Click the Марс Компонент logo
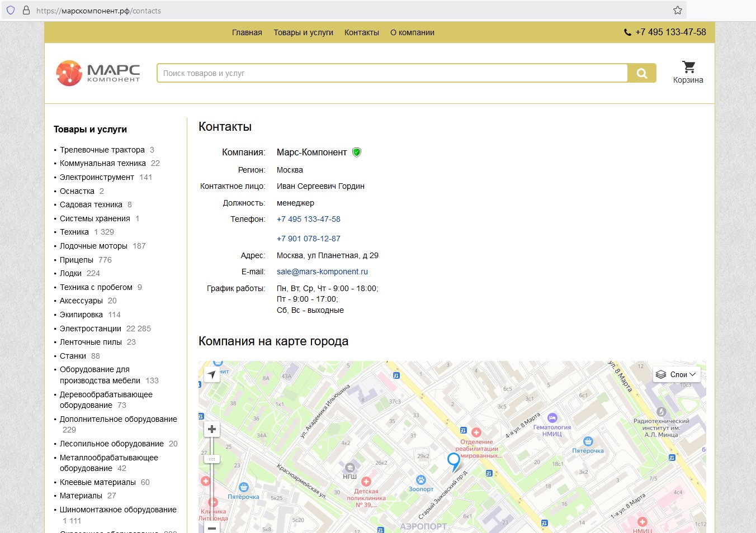The height and width of the screenshot is (533, 756). (98, 73)
